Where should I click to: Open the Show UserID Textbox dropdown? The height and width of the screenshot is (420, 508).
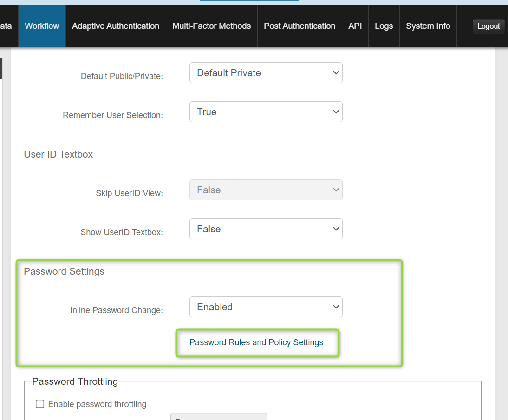click(266, 229)
